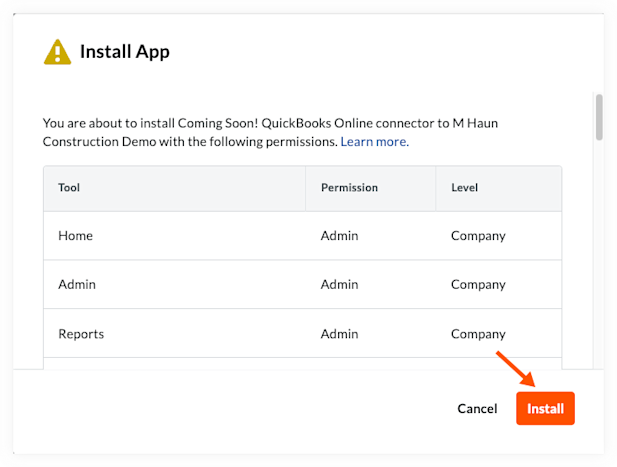Click the Permission column header
This screenshot has width=617, height=467.
(370, 188)
